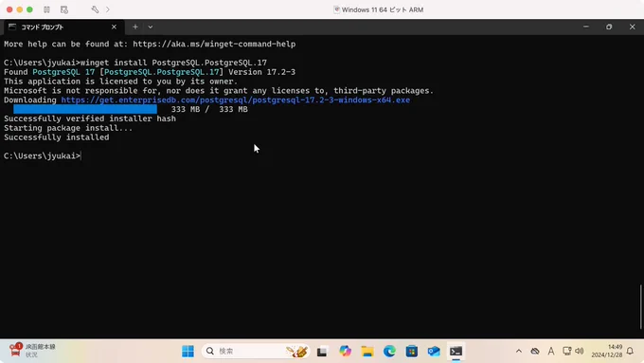
Task: Open File Explorer from taskbar
Action: (x=367, y=351)
